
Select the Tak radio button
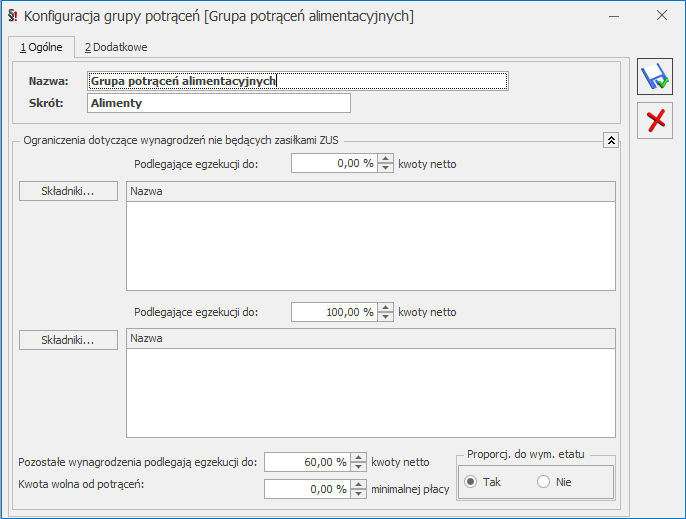click(471, 482)
